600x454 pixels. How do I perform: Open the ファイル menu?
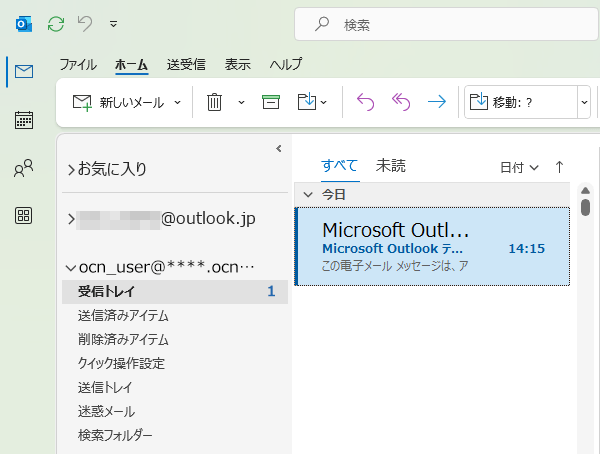(78, 64)
